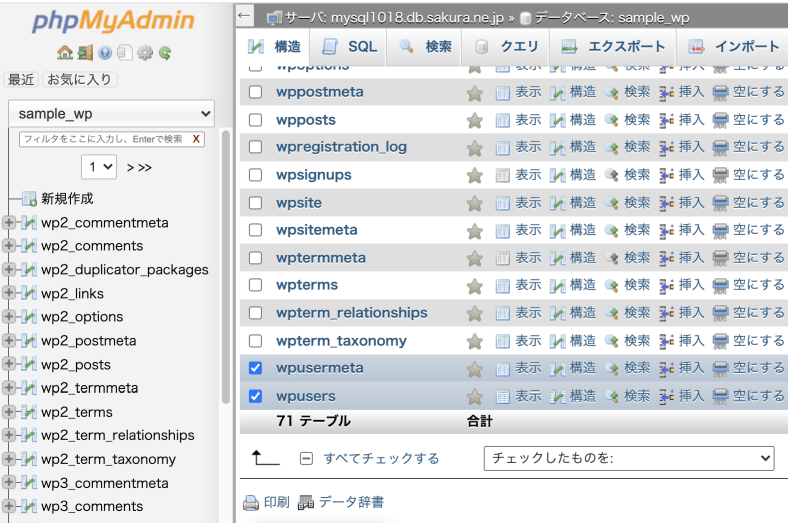The height and width of the screenshot is (523, 788).
Task: Open the SQL tab
Action: tap(349, 47)
